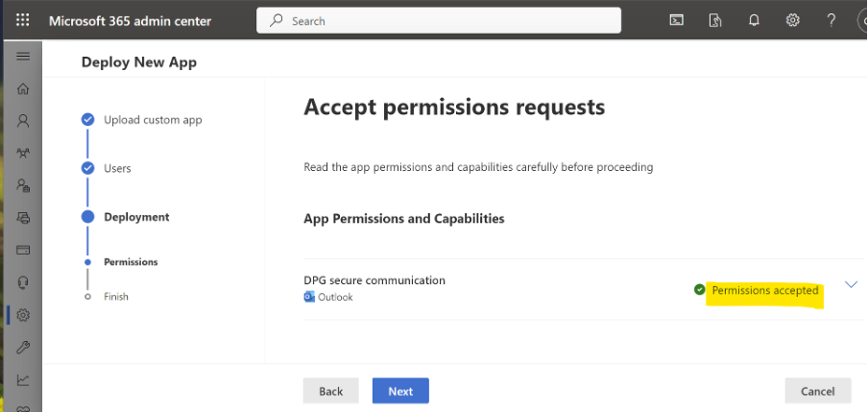The height and width of the screenshot is (413, 868).
Task: Select the Upload custom app step
Action: 153,120
